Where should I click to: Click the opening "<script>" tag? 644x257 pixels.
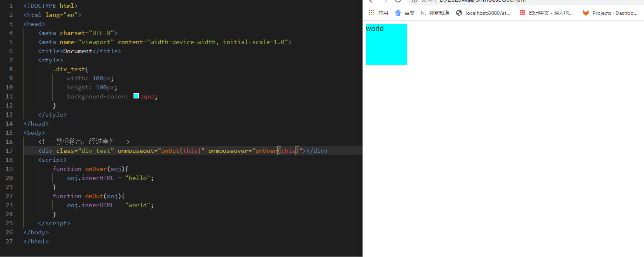click(x=52, y=160)
